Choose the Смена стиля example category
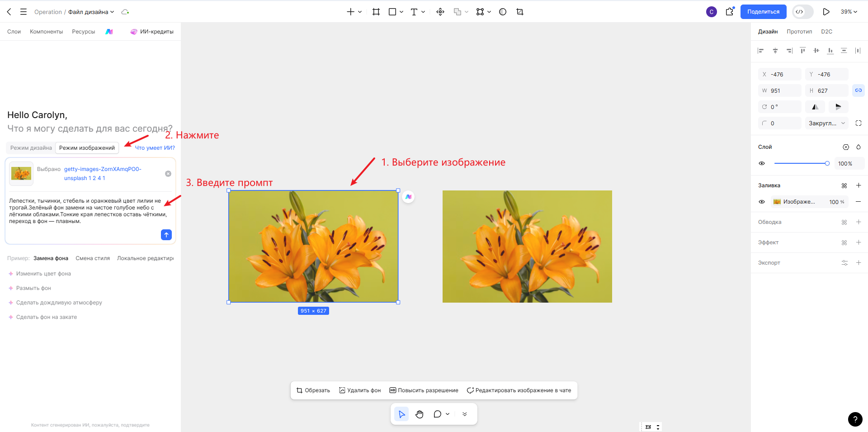 click(93, 258)
